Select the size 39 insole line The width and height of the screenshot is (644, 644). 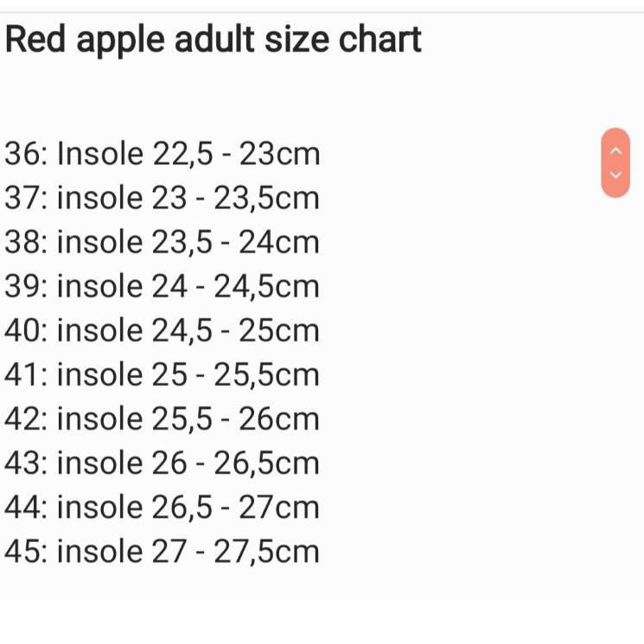[x=162, y=287]
